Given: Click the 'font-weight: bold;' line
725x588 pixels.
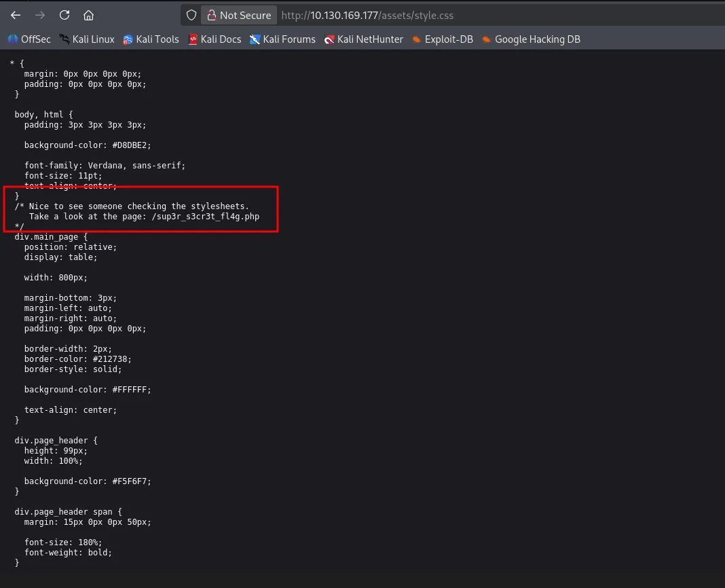Looking at the screenshot, I should [68, 553].
